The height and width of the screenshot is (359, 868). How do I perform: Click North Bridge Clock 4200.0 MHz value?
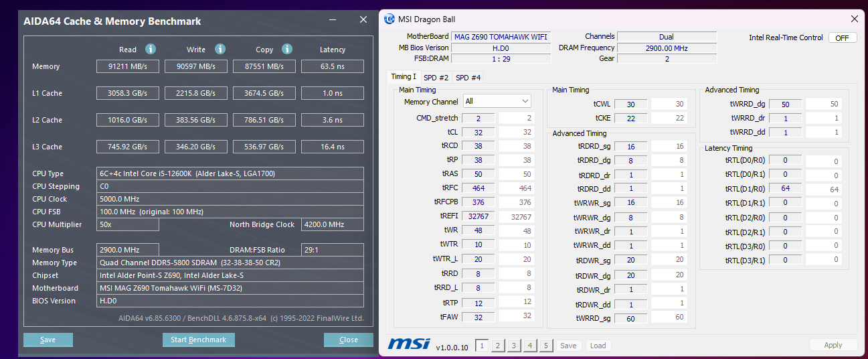[333, 224]
